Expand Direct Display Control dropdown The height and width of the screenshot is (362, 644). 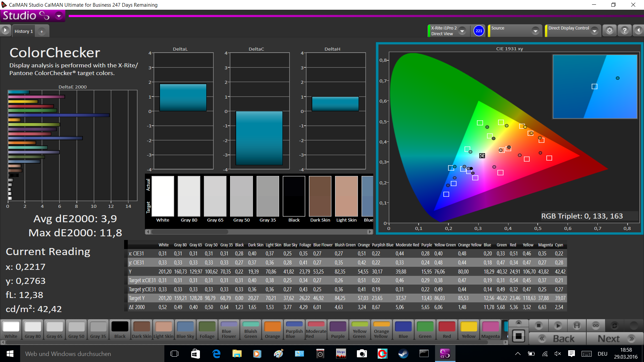(594, 31)
